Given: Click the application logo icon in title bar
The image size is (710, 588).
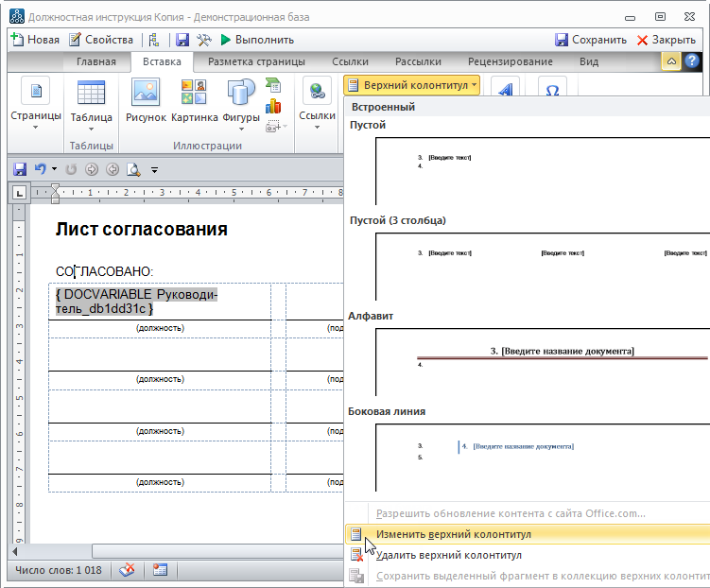Looking at the screenshot, I should 17,17.
